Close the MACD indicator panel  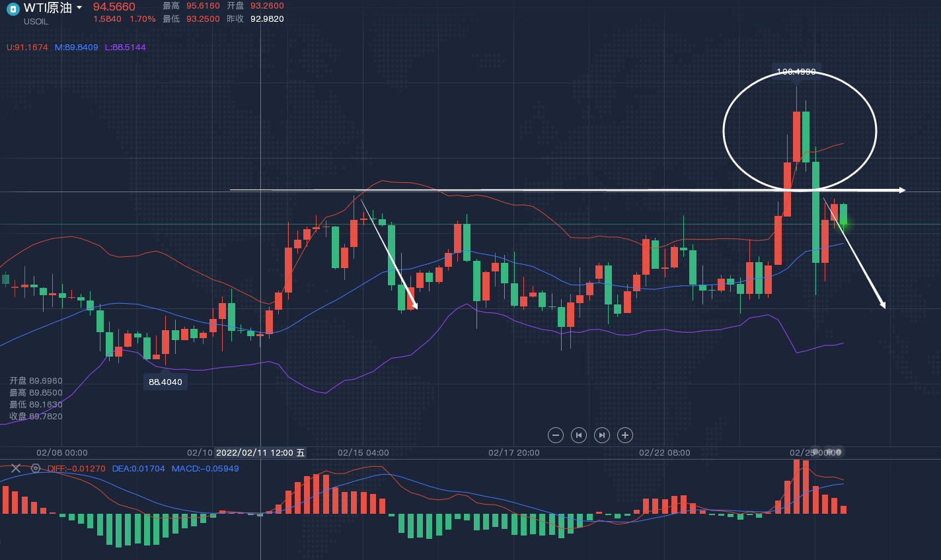[16, 468]
